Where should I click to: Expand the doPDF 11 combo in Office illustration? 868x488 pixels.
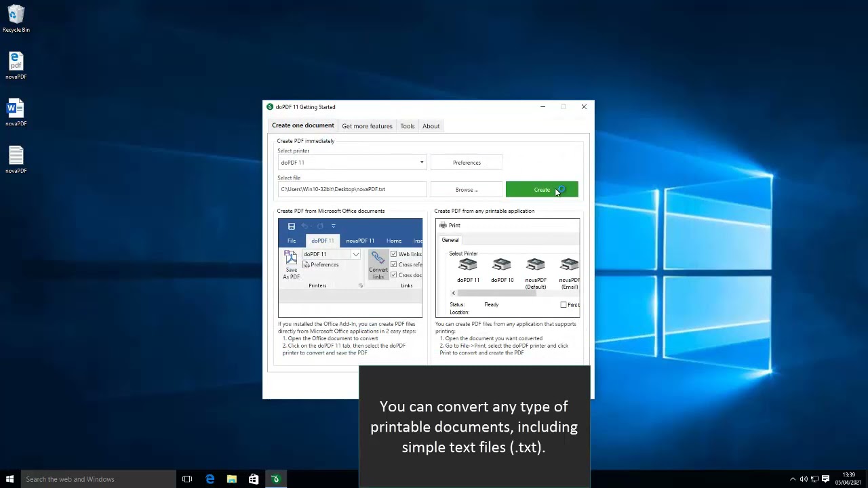tap(355, 254)
